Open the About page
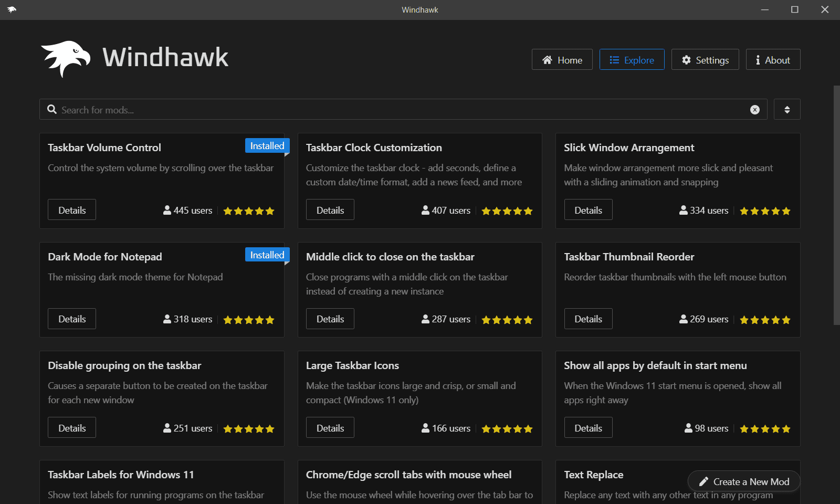The width and height of the screenshot is (840, 504). click(x=773, y=59)
